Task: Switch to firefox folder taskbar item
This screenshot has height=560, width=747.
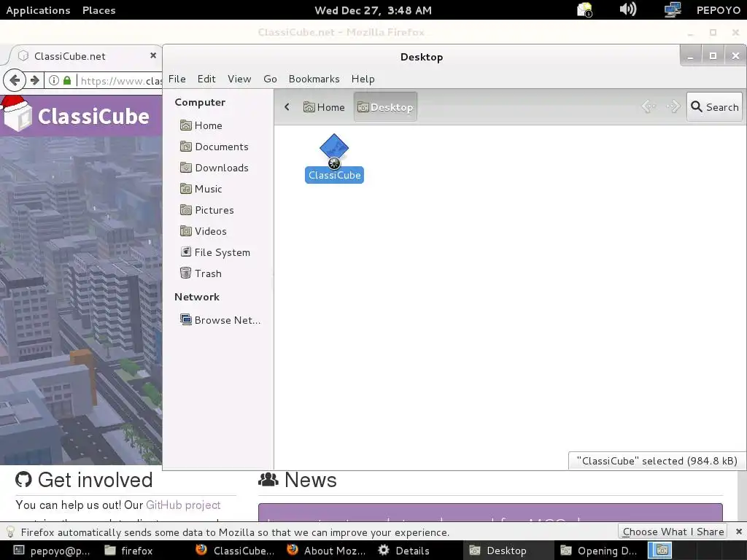Action: (x=128, y=551)
